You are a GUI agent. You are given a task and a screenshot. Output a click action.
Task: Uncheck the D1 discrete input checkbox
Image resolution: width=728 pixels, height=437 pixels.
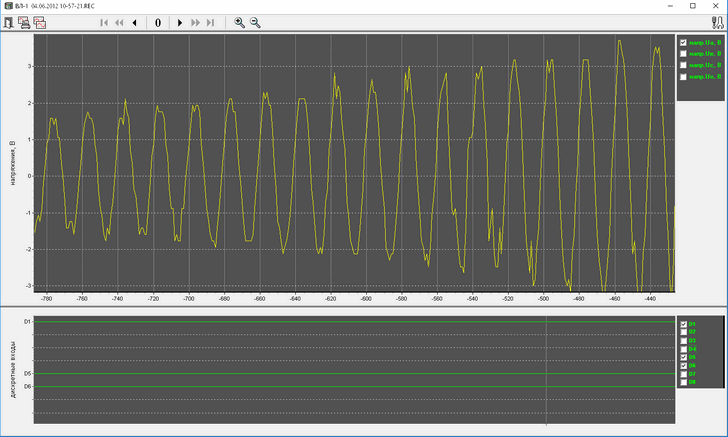point(683,324)
